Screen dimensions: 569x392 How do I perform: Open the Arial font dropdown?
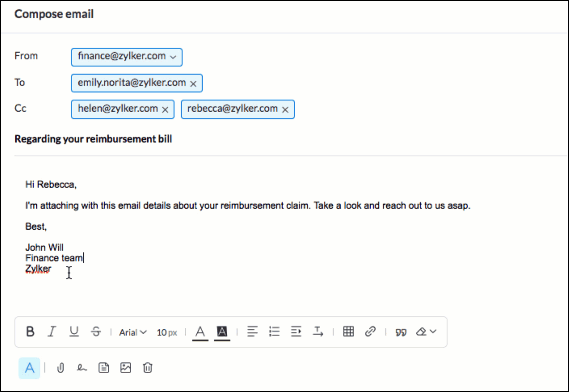tap(133, 332)
